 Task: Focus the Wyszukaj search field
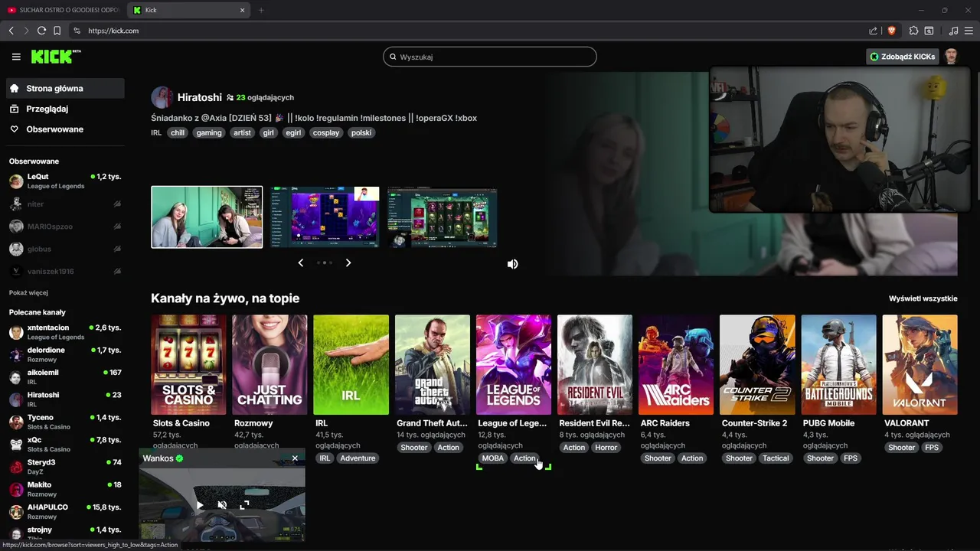tap(490, 57)
